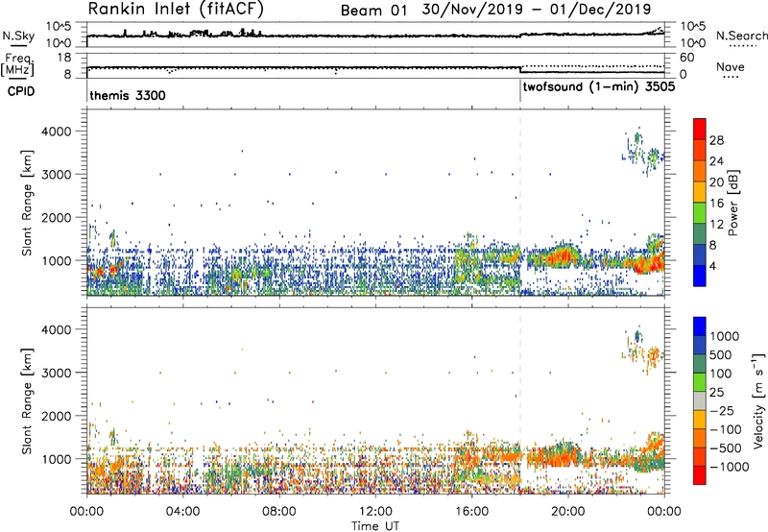768x532 pixels.
Task: Click the '28' power colorbar tick
Action: click(x=716, y=140)
